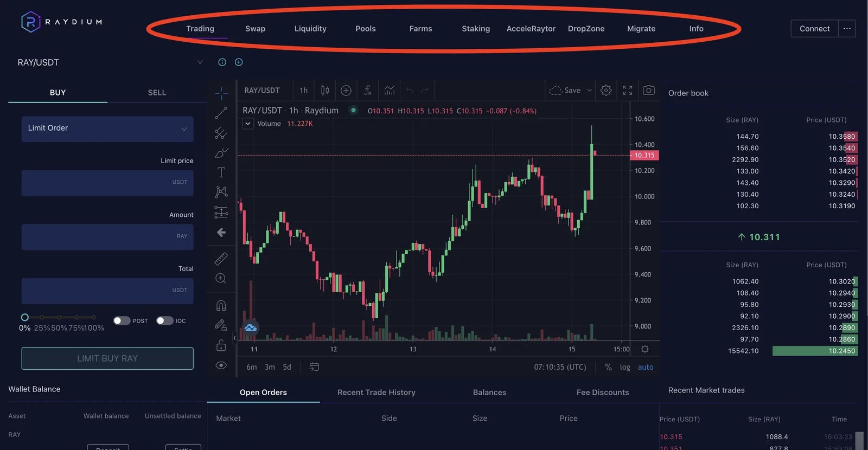Viewport: 868px width, 450px height.
Task: Click the Connect wallet button
Action: click(815, 29)
